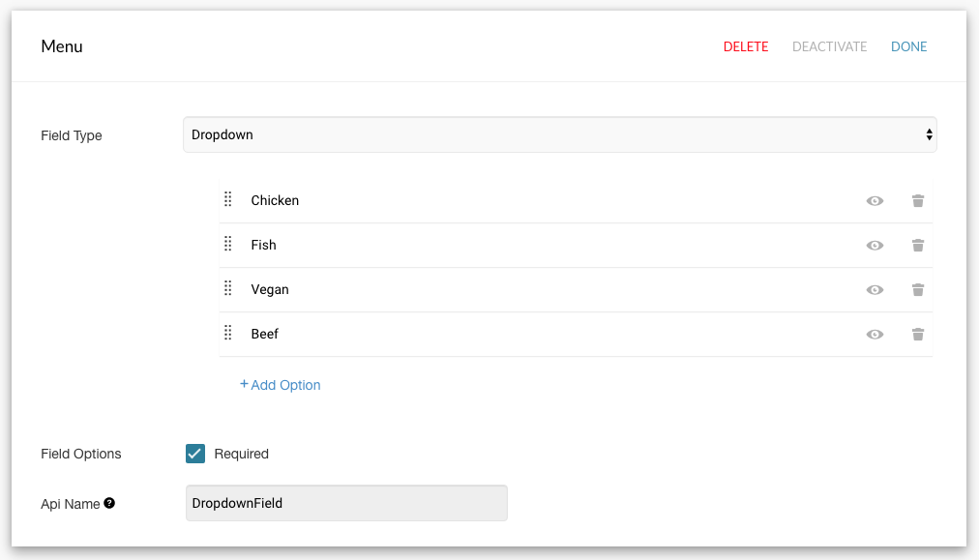Delete the Beef option with trash icon
This screenshot has width=979, height=560.
click(917, 334)
